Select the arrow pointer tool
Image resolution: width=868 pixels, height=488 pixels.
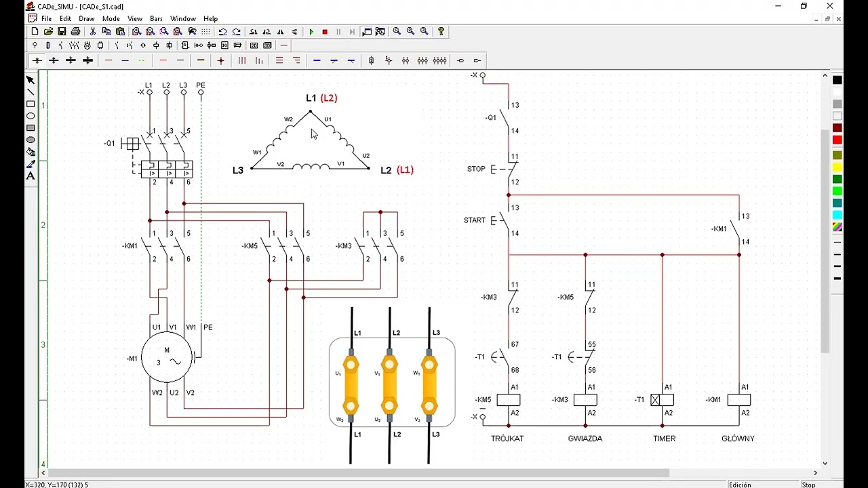(31, 80)
